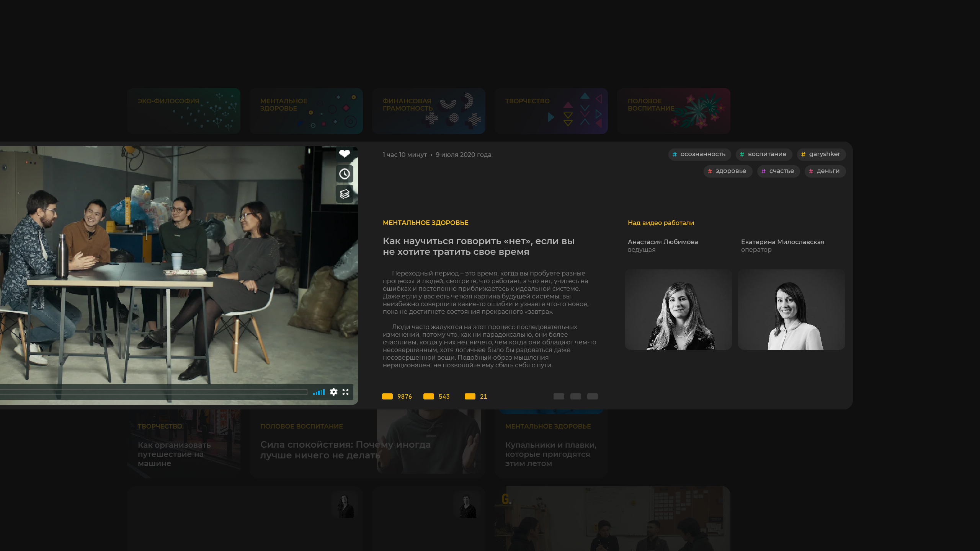
Task: Enter fullscreen mode in video player
Action: point(346,392)
